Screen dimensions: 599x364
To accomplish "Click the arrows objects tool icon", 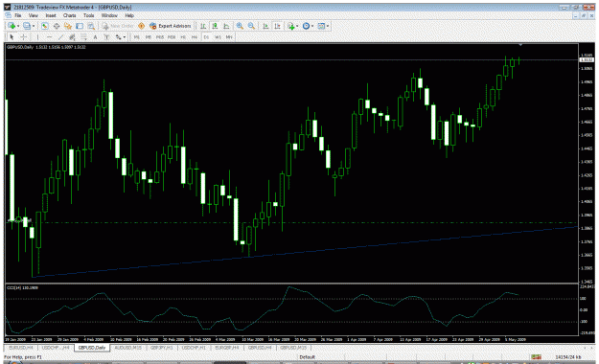I will pos(119,37).
